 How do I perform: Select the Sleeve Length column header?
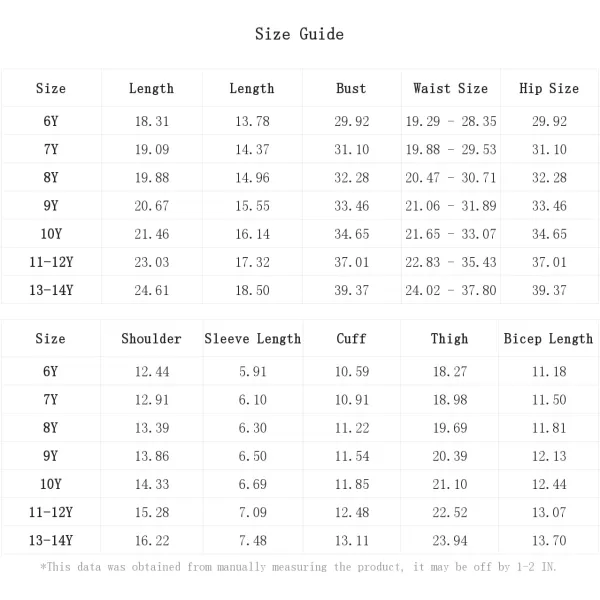coord(253,339)
